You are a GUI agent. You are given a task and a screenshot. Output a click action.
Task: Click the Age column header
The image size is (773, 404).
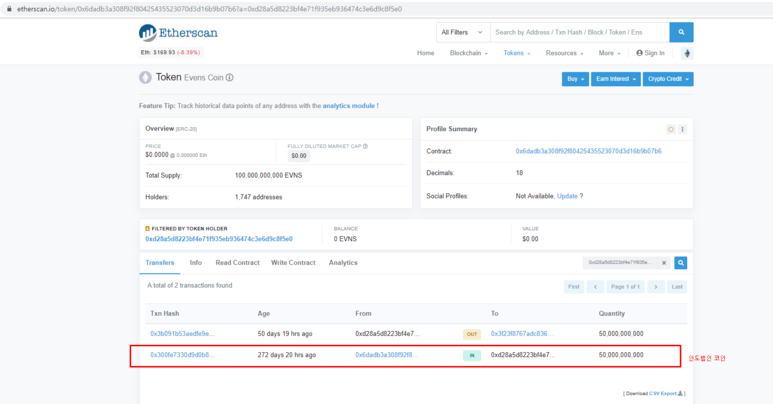(264, 314)
